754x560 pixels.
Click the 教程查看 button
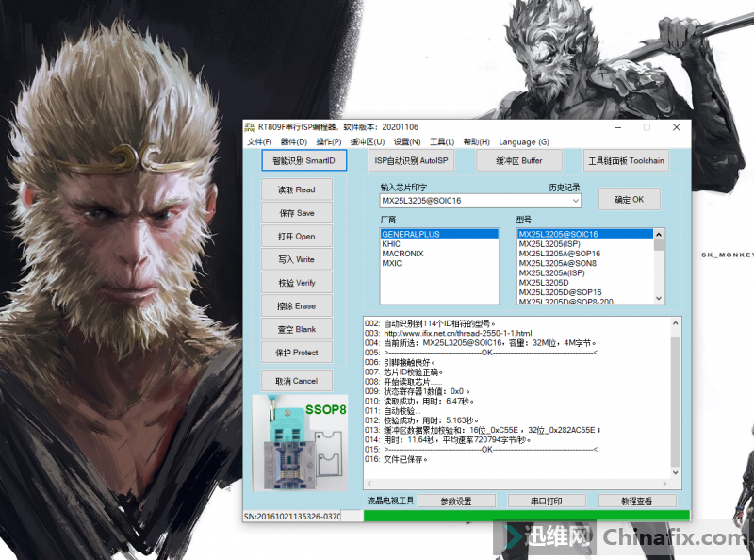tap(637, 501)
